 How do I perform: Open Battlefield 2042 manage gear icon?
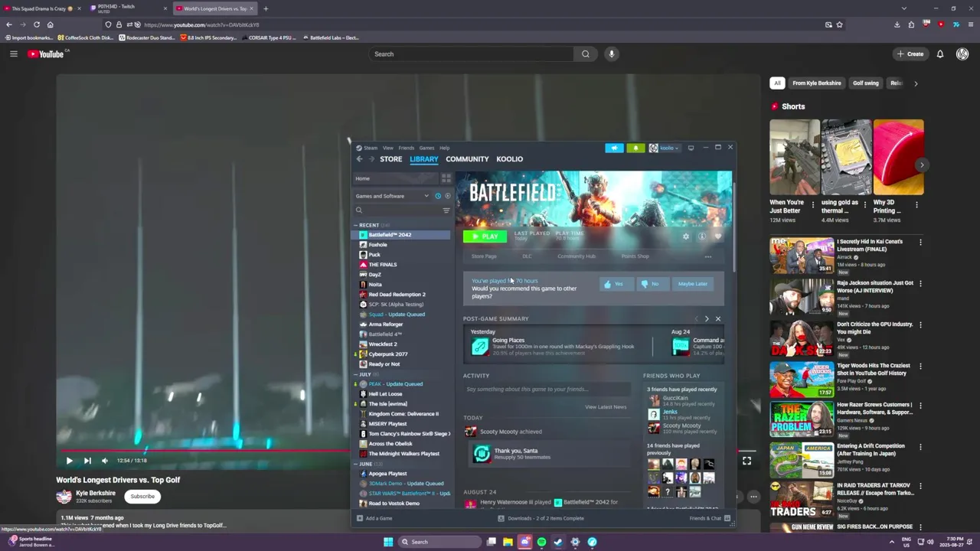click(686, 236)
